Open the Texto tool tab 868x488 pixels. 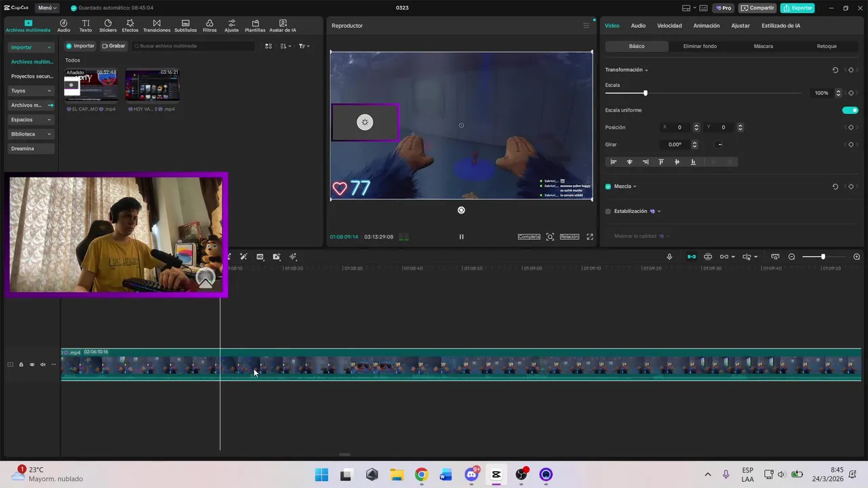85,26
